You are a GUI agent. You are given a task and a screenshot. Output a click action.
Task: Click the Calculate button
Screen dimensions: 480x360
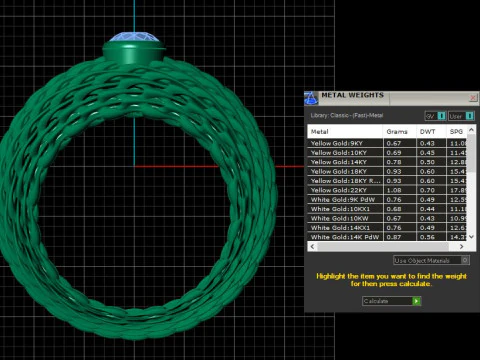click(x=391, y=301)
